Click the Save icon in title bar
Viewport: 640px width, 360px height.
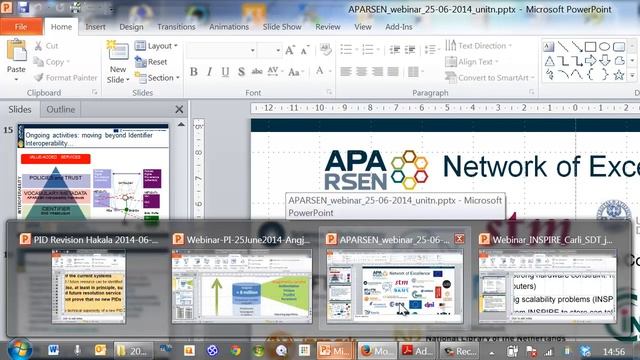[x=23, y=7]
